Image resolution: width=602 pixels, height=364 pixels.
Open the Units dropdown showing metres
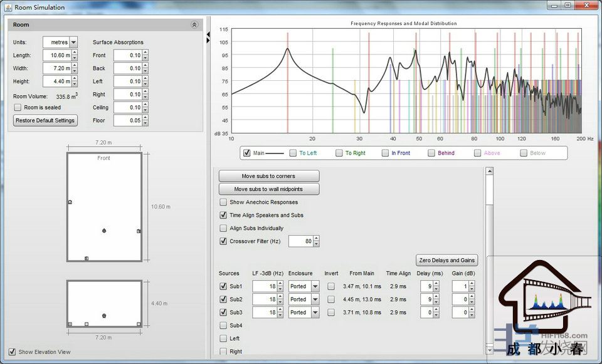coord(73,42)
